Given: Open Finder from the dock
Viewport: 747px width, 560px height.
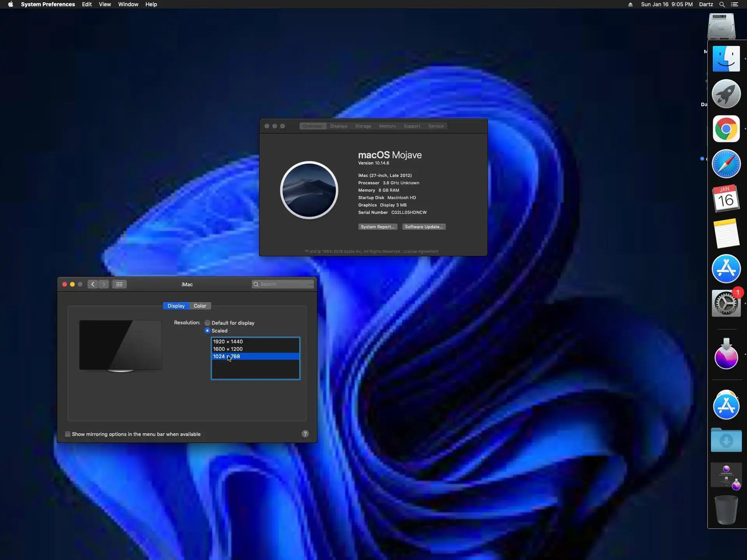Looking at the screenshot, I should pyautogui.click(x=726, y=59).
